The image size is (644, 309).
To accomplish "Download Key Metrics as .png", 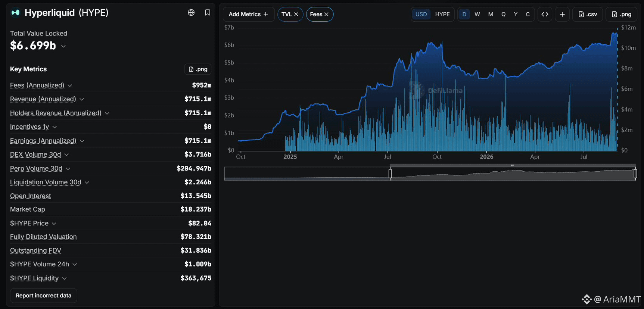I will tap(198, 69).
